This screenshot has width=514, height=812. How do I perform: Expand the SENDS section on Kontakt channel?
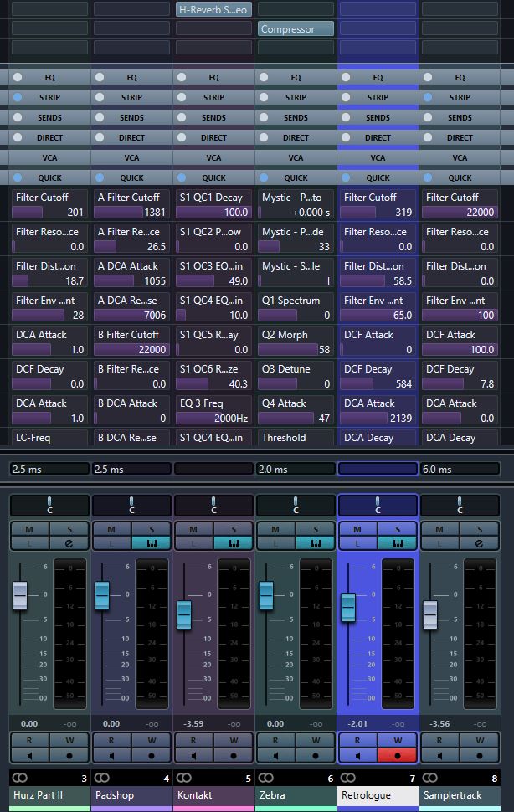click(213, 117)
